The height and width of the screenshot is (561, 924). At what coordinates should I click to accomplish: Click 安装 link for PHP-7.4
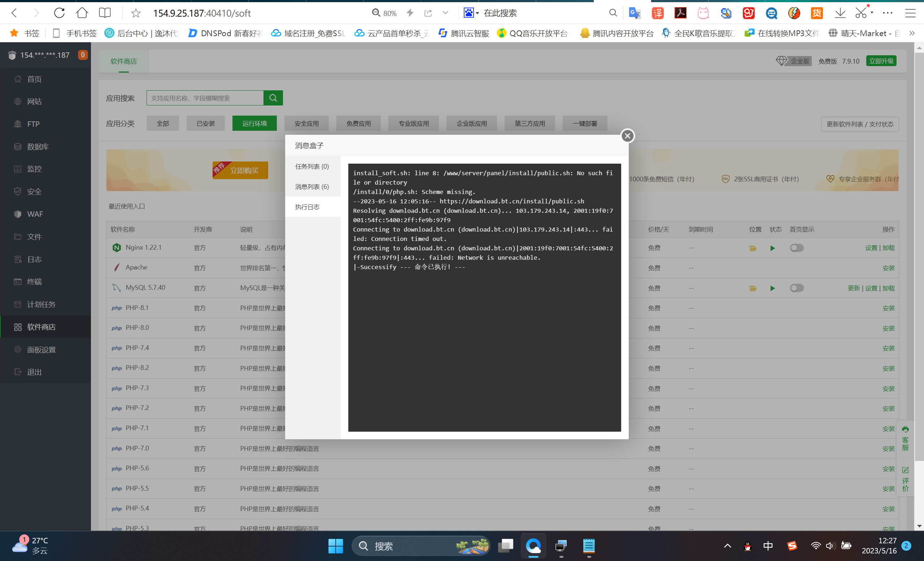(x=888, y=348)
